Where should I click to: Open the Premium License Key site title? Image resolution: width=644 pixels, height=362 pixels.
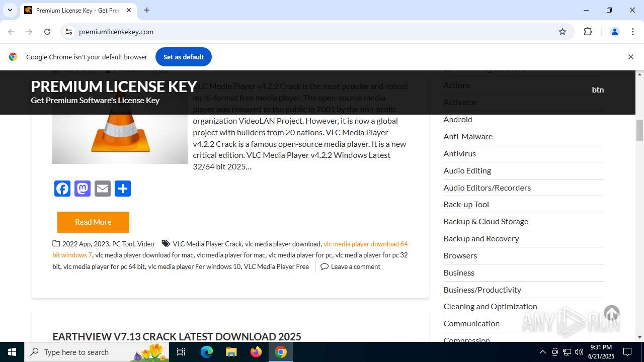coord(114,86)
